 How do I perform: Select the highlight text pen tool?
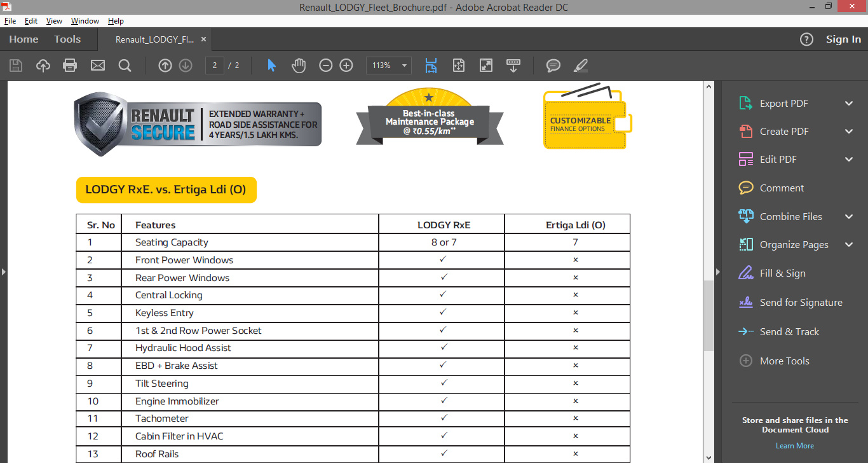point(581,66)
